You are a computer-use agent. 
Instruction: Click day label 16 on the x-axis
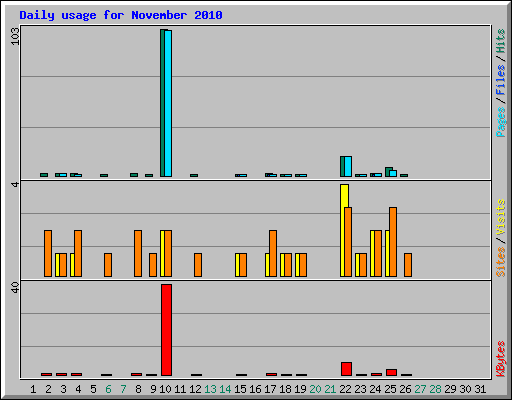coord(255,389)
